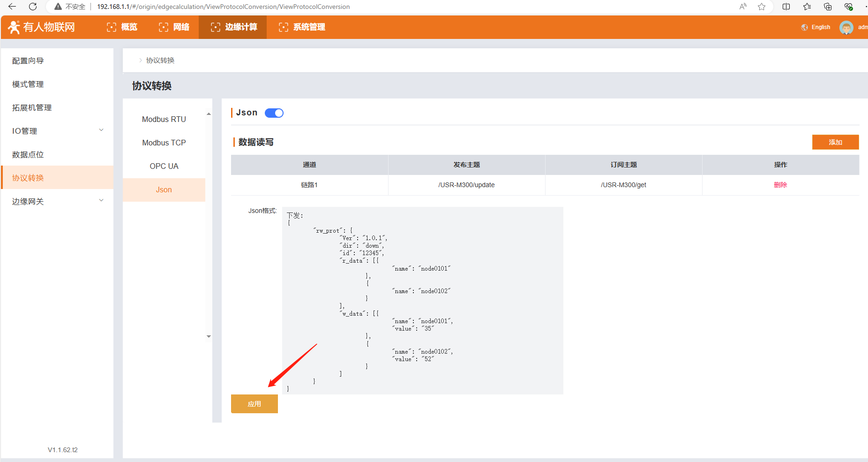The image size is (868, 462).
Task: Click the 应用 apply button
Action: 254,404
